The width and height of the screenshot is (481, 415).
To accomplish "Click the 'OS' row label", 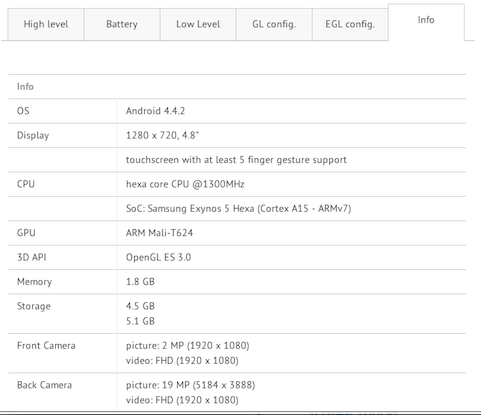I will click(x=23, y=111).
